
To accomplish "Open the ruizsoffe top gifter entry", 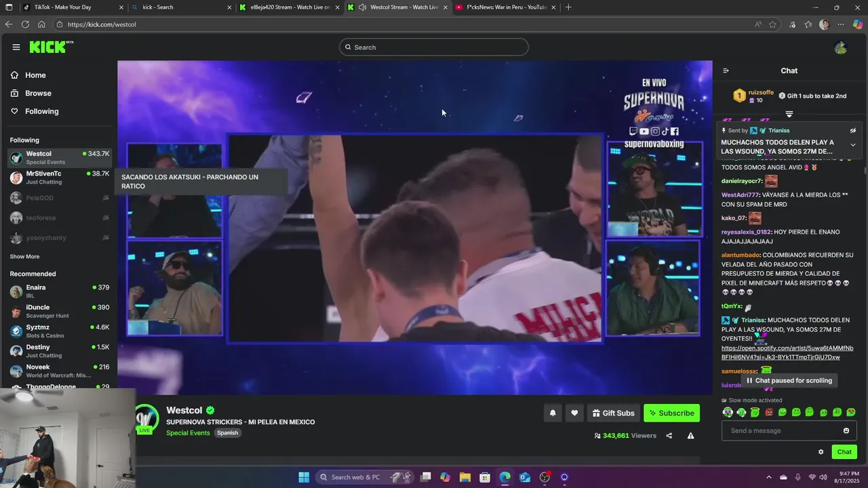I will pyautogui.click(x=753, y=96).
